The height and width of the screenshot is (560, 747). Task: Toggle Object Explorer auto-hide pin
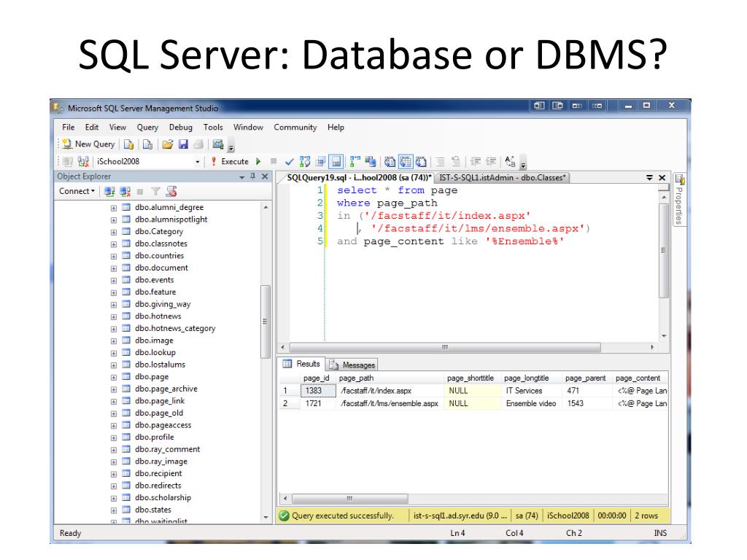pyautogui.click(x=253, y=176)
